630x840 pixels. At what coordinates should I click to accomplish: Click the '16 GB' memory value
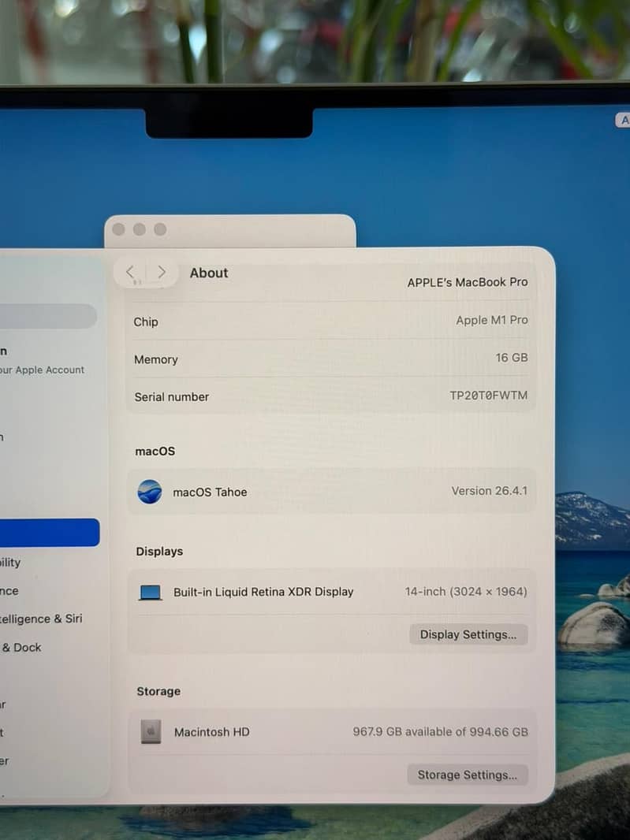(x=512, y=357)
